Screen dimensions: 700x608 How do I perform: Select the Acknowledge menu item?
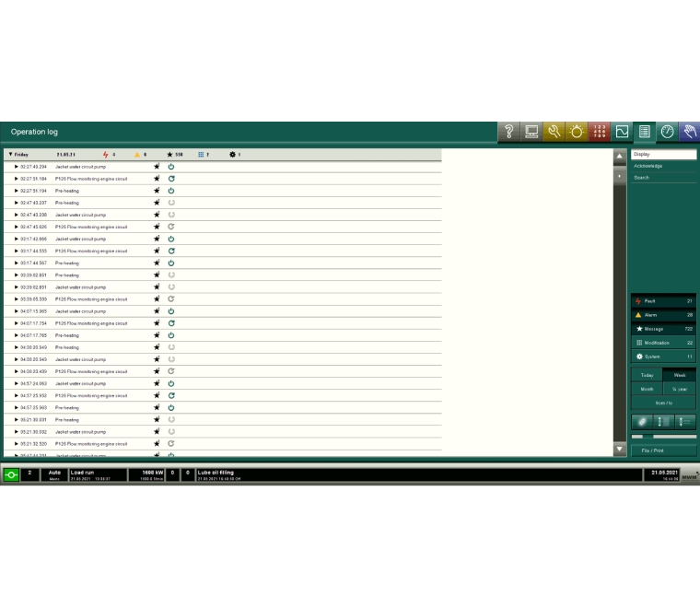(x=663, y=166)
